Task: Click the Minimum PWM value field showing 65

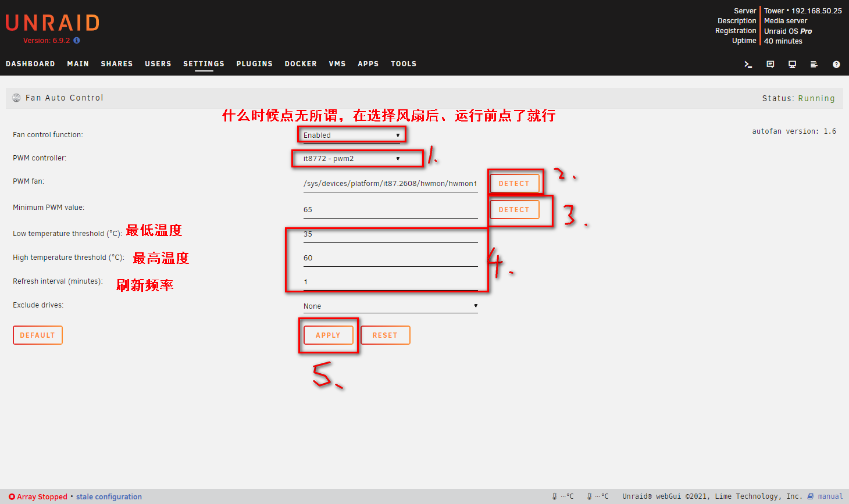Action: 390,210
